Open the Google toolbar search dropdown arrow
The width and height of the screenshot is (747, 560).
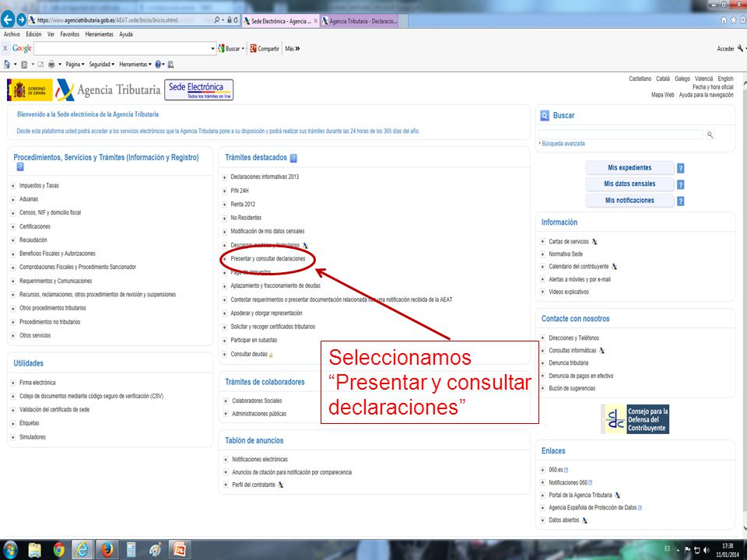point(213,48)
